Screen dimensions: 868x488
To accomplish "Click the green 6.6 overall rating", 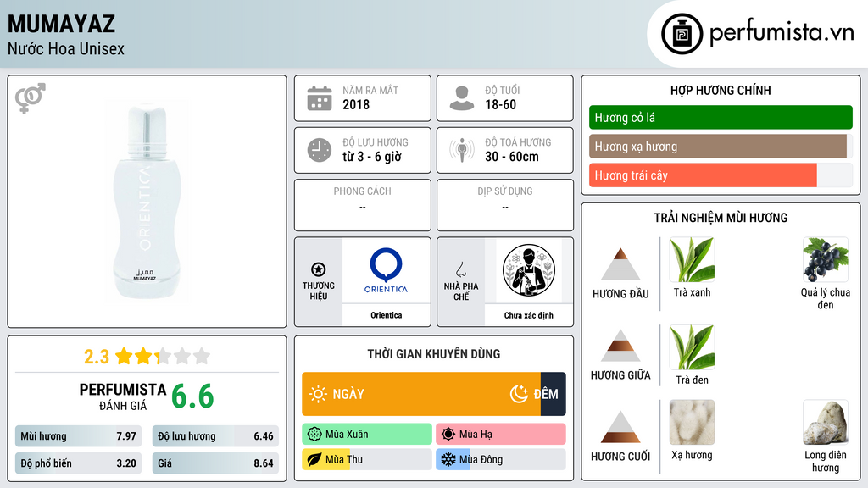I will tap(192, 396).
